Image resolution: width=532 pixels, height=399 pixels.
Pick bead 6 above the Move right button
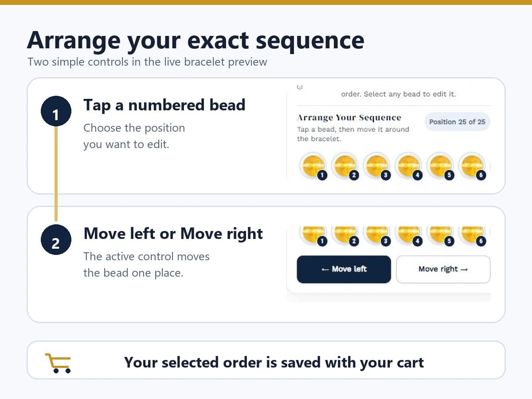(x=472, y=236)
